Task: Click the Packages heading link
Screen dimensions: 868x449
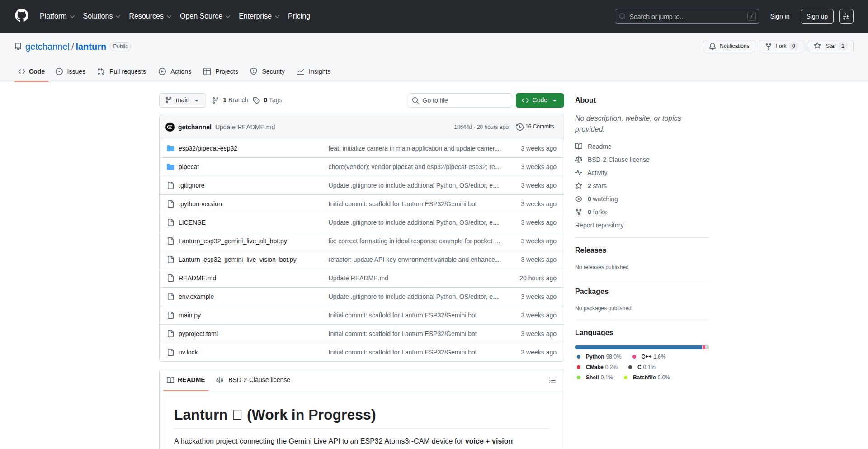Action: coord(591,292)
